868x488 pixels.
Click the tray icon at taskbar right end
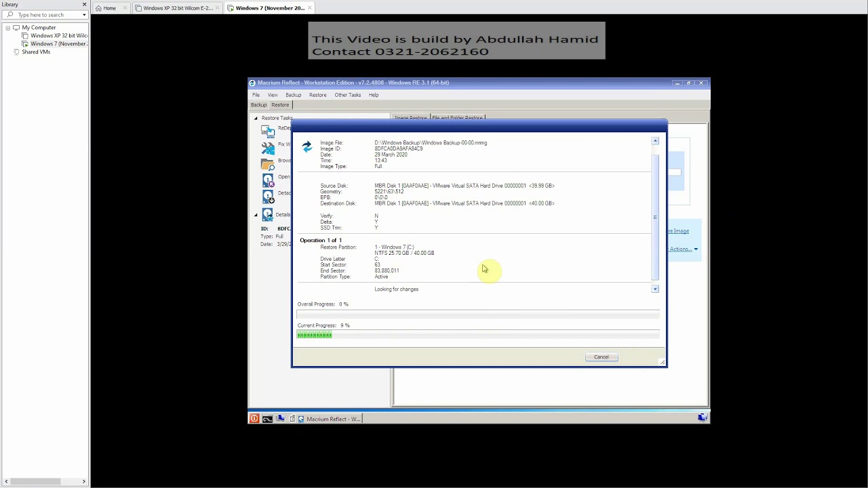click(703, 418)
